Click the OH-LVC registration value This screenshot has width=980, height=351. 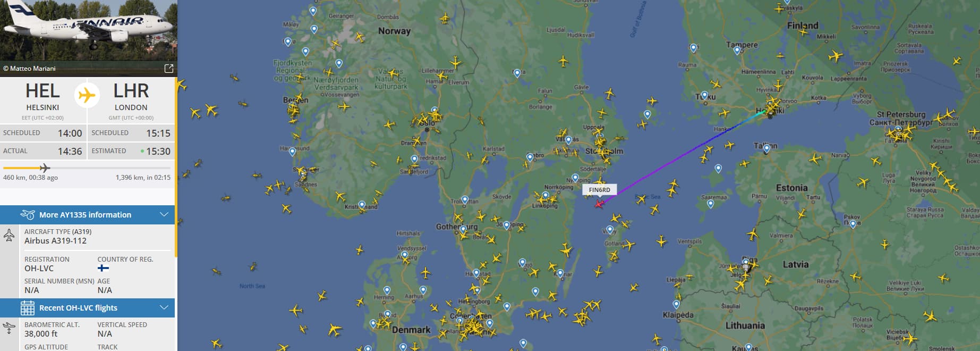[x=39, y=269]
